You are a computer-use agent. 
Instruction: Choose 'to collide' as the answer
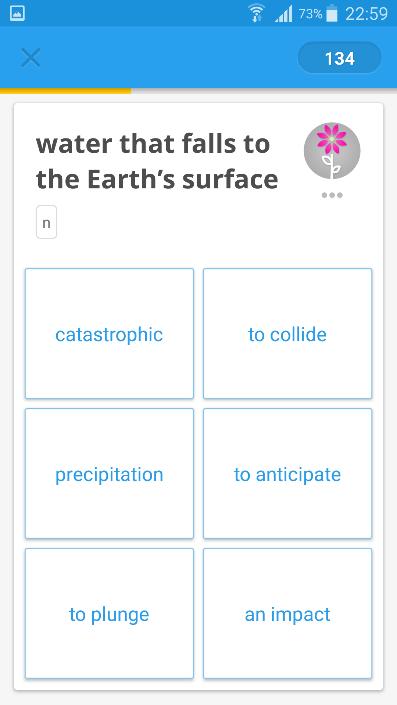click(x=287, y=334)
